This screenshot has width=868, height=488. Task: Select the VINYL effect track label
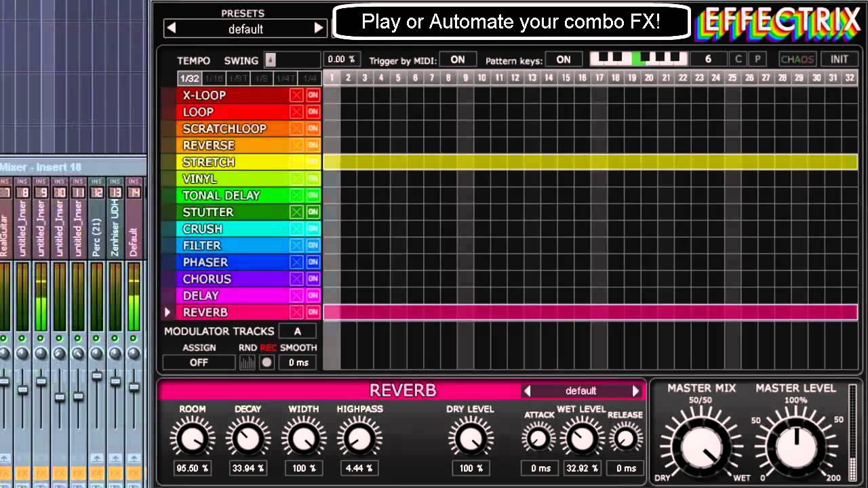coord(199,179)
